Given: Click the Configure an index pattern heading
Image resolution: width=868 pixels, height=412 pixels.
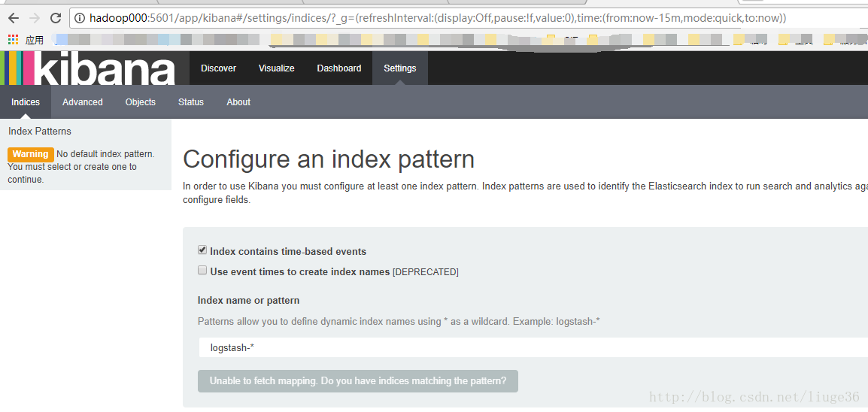Looking at the screenshot, I should [328, 159].
